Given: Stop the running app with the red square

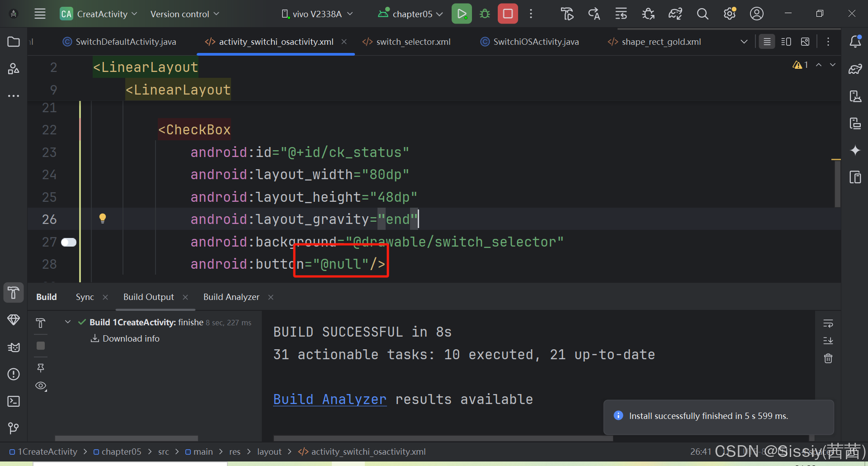Looking at the screenshot, I should 507,14.
